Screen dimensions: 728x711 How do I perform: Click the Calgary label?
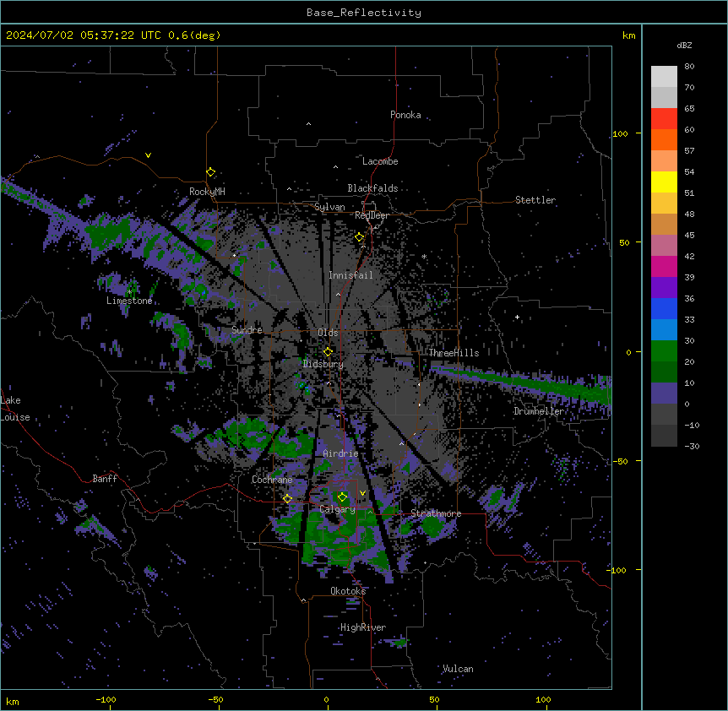click(x=337, y=509)
